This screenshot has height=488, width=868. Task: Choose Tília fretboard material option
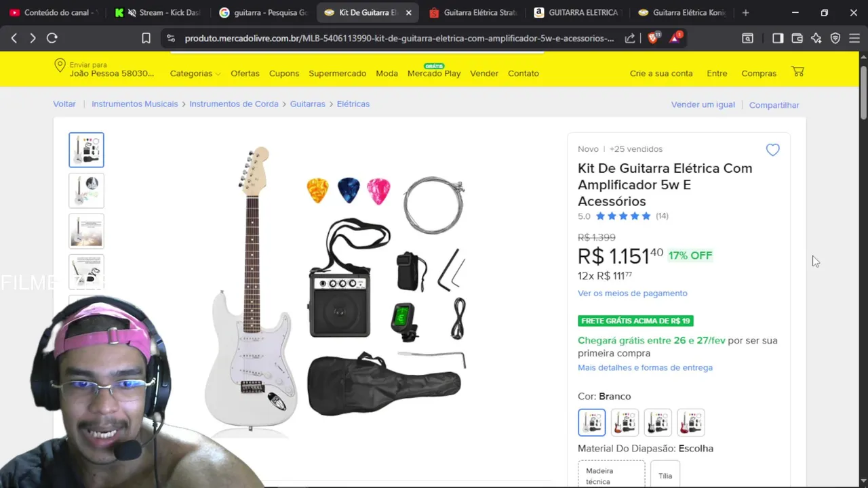point(665,475)
